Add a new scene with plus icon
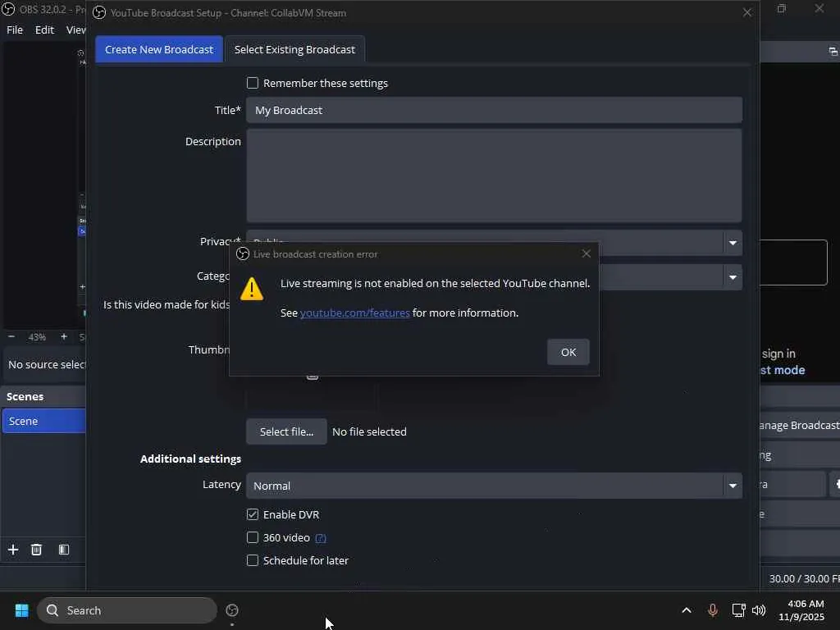 tap(13, 550)
